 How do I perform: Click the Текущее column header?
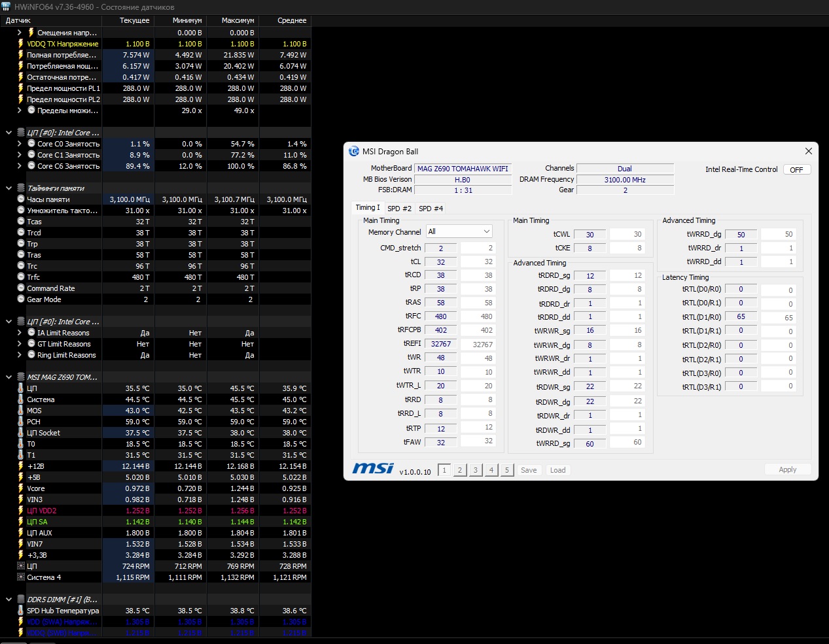(128, 20)
